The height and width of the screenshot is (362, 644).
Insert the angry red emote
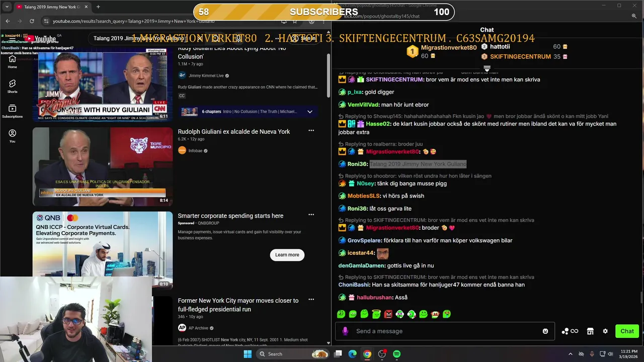pyautogui.click(x=388, y=314)
